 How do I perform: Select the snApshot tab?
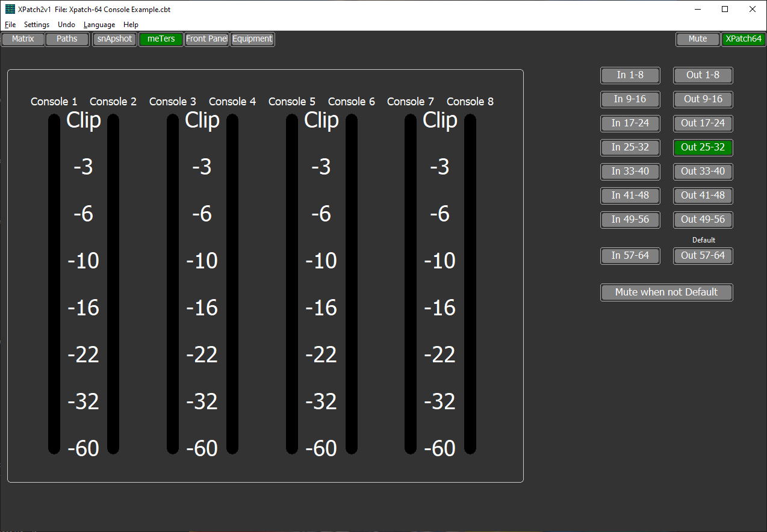(x=114, y=39)
